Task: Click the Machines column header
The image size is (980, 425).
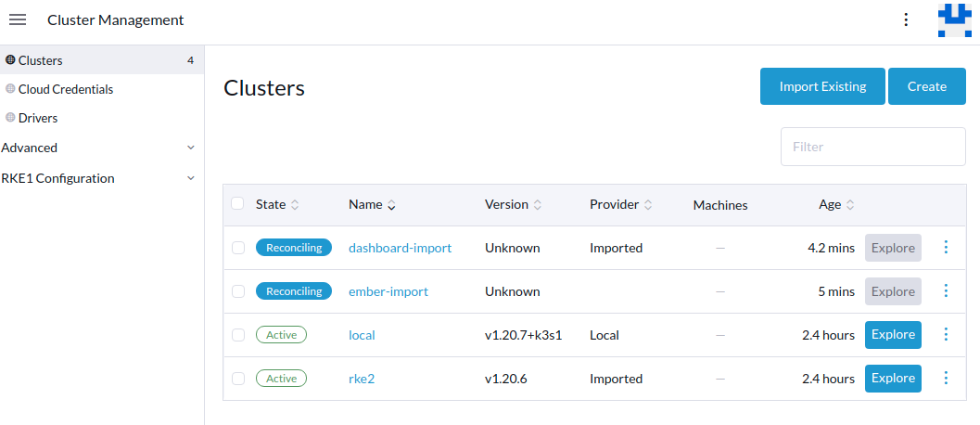Action: (720, 205)
